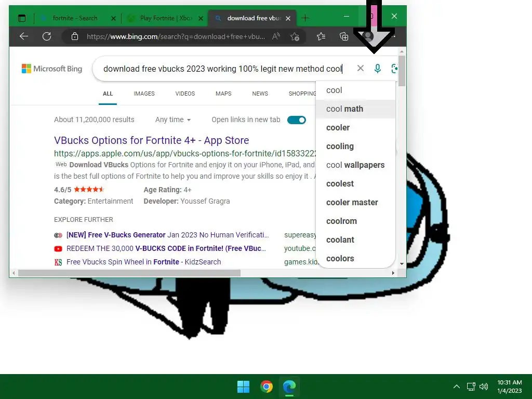The image size is (532, 399).
Task: Show hidden tray icons chevron
Action: click(457, 387)
